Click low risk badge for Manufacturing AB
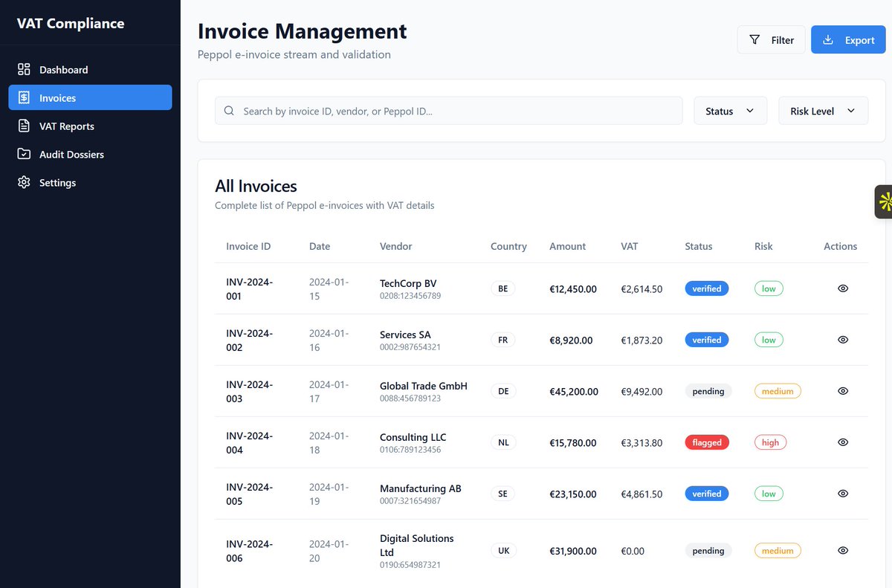Screen dimensions: 892x588 (769, 494)
